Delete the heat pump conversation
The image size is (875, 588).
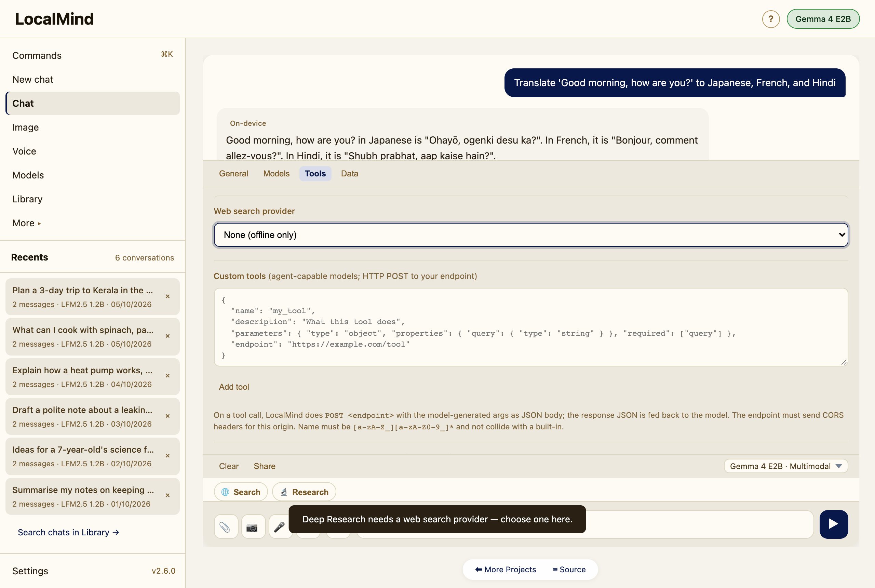pos(167,376)
